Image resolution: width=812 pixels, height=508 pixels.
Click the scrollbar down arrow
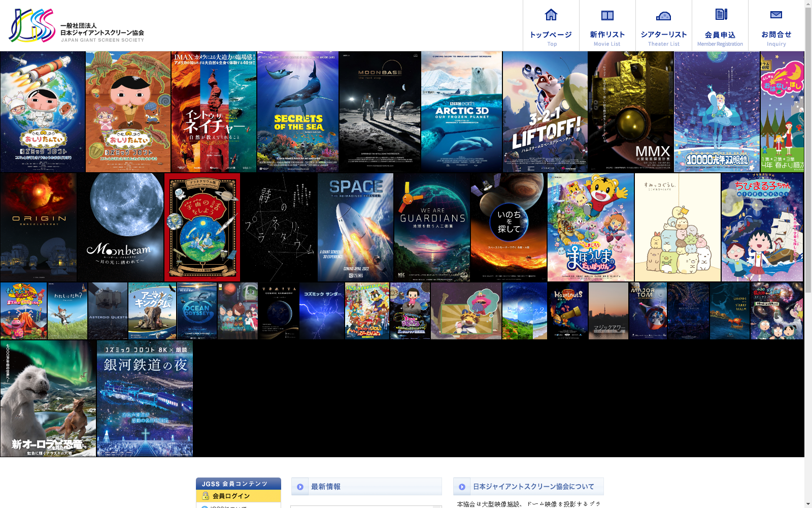(808, 504)
